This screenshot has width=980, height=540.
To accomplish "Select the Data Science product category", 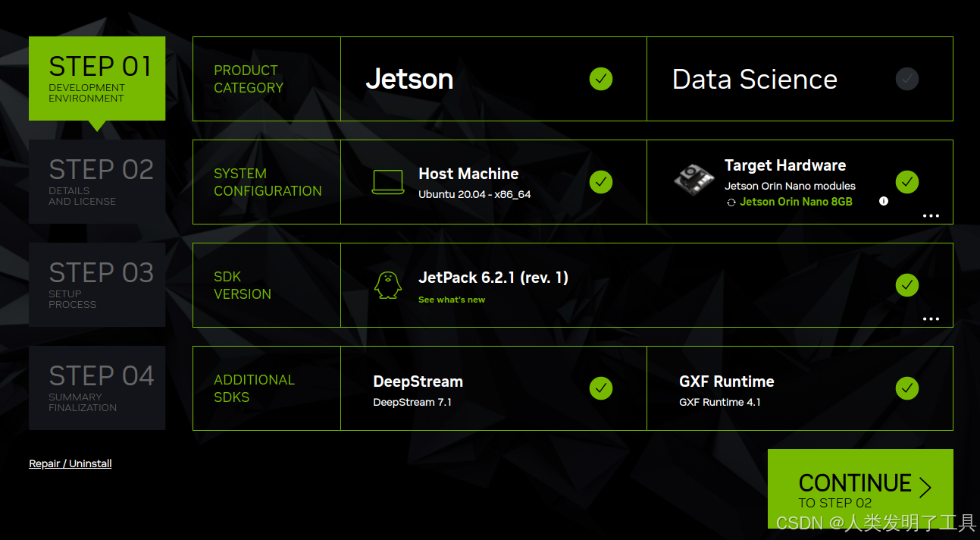I will (x=800, y=79).
